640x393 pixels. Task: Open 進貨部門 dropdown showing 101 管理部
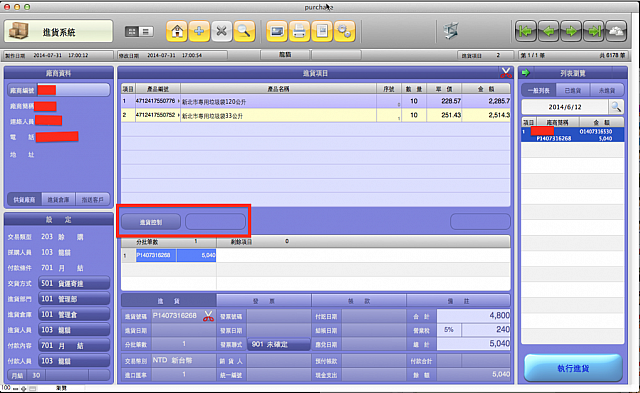click(74, 299)
